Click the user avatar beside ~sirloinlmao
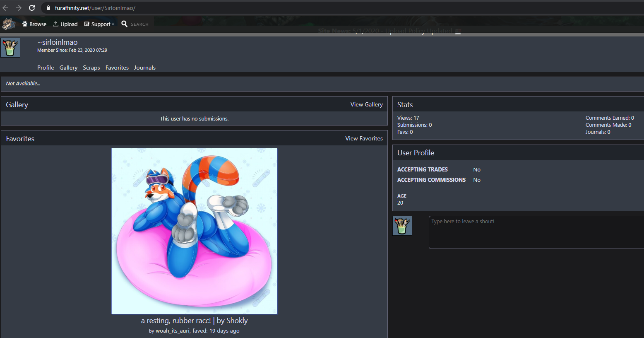 [x=10, y=48]
